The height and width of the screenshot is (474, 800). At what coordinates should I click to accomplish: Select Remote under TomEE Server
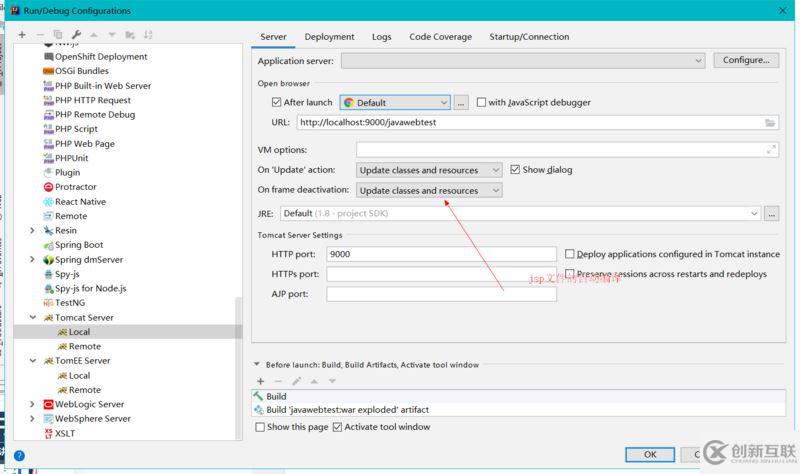(84, 390)
